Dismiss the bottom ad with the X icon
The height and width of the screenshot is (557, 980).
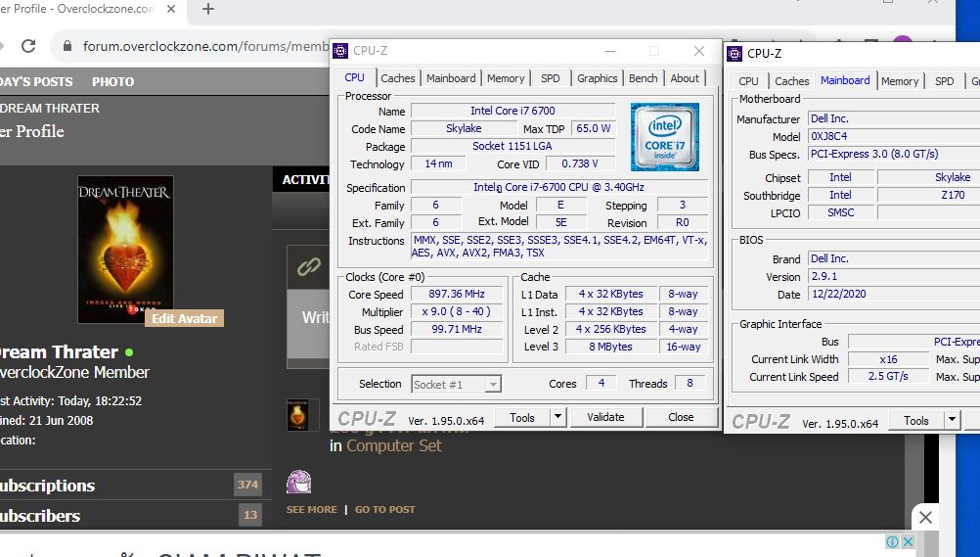coord(925,517)
